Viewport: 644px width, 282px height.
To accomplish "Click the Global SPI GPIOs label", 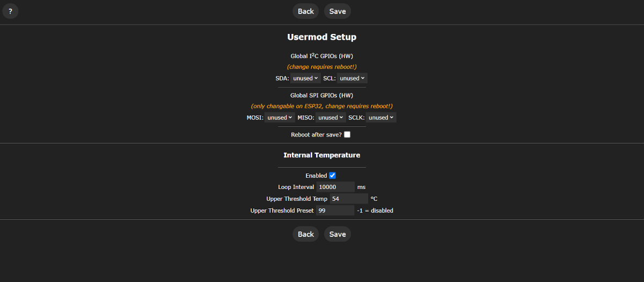I will [x=322, y=96].
